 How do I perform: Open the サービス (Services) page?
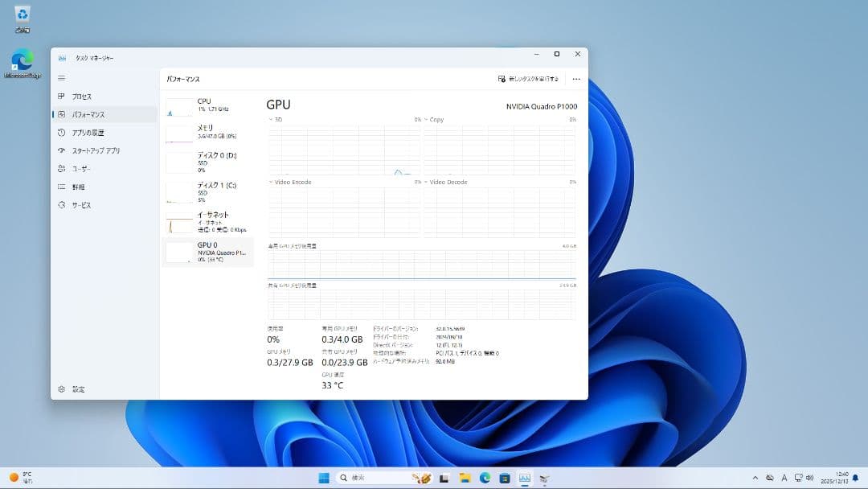pyautogui.click(x=84, y=204)
